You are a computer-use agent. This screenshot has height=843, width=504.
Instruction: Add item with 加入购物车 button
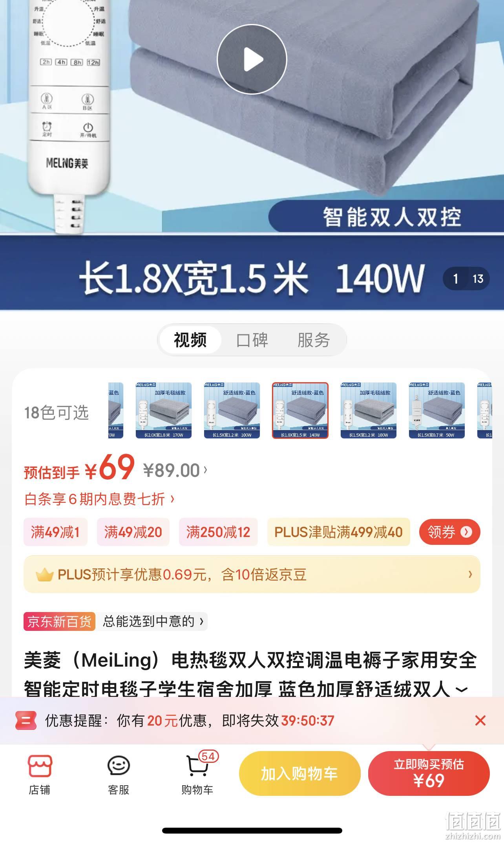[300, 773]
